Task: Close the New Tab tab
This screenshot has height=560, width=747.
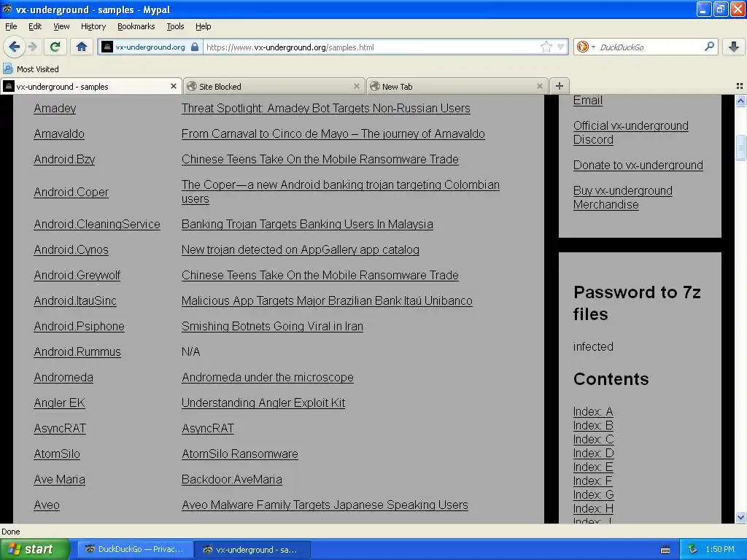Action: (539, 86)
